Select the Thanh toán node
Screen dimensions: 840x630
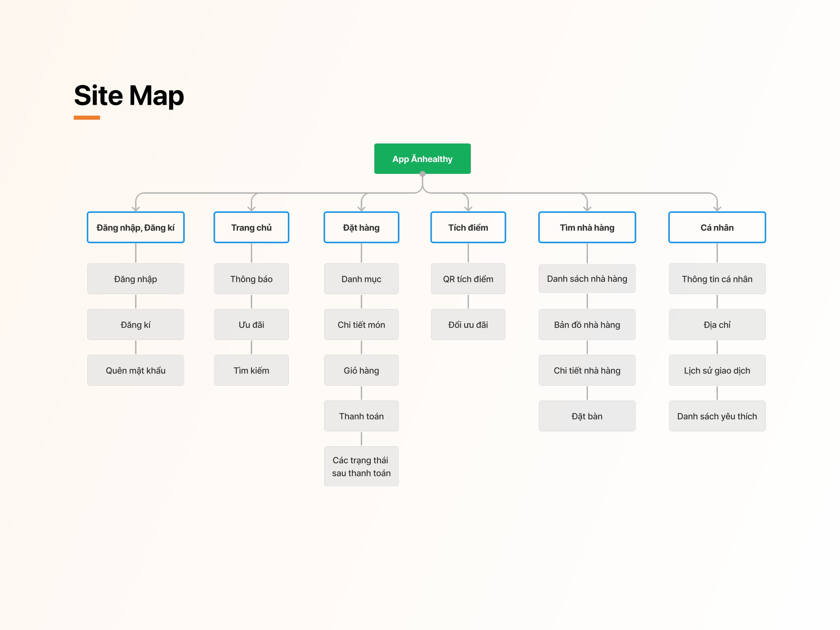(x=361, y=416)
